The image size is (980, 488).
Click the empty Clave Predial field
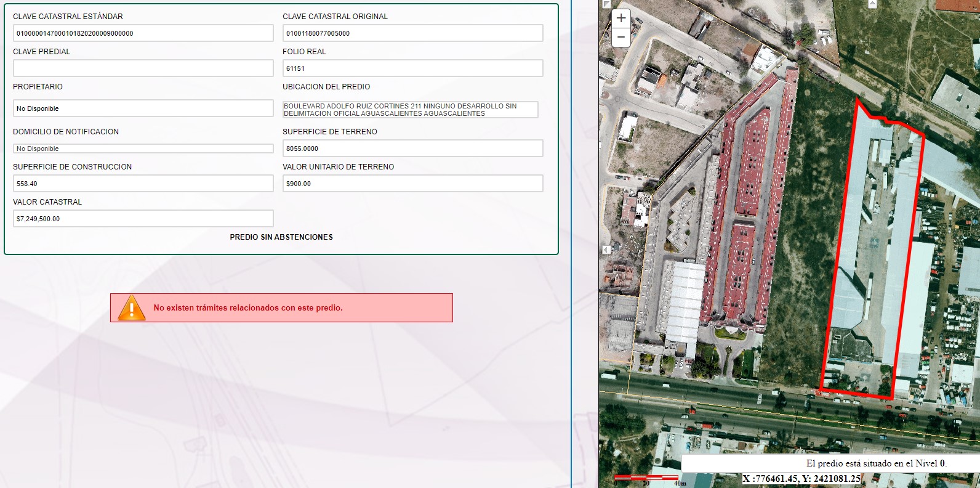[x=143, y=68]
